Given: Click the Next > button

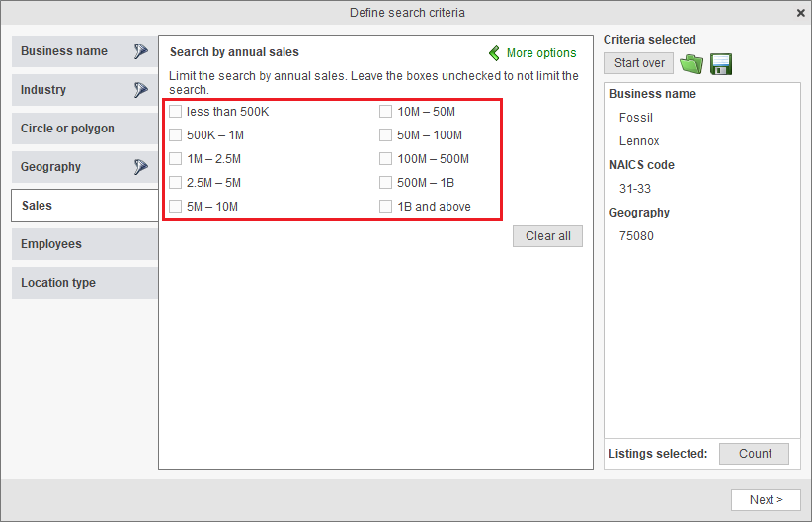Looking at the screenshot, I should point(766,500).
